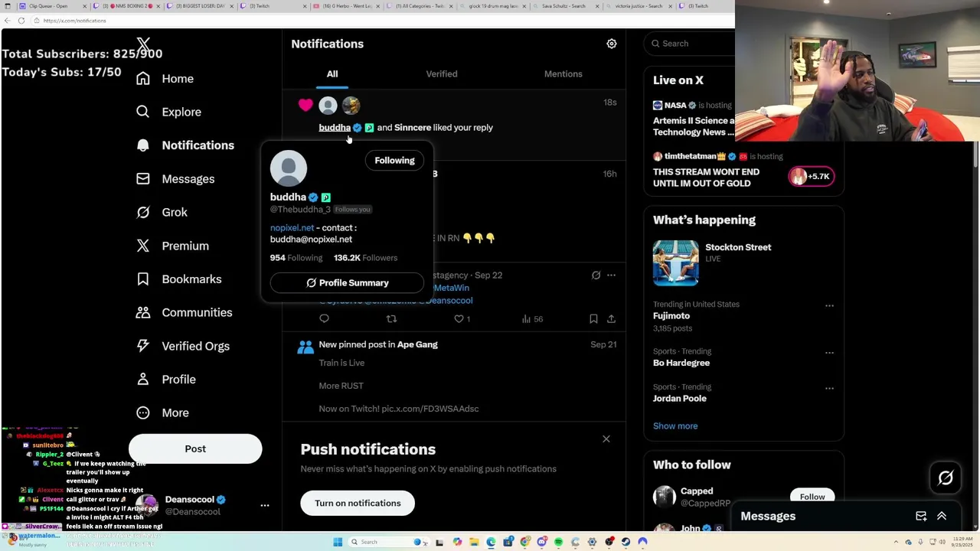Compose a new message from Messages drawer
The width and height of the screenshot is (980, 551).
(x=921, y=517)
